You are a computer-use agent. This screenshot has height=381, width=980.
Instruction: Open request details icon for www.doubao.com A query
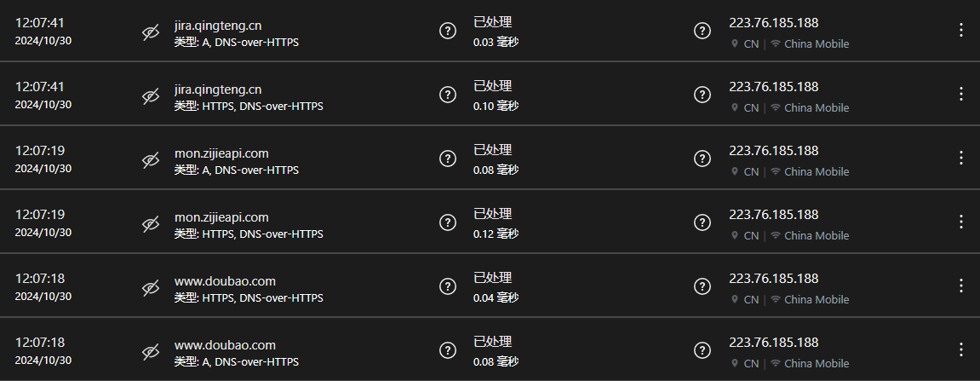447,350
